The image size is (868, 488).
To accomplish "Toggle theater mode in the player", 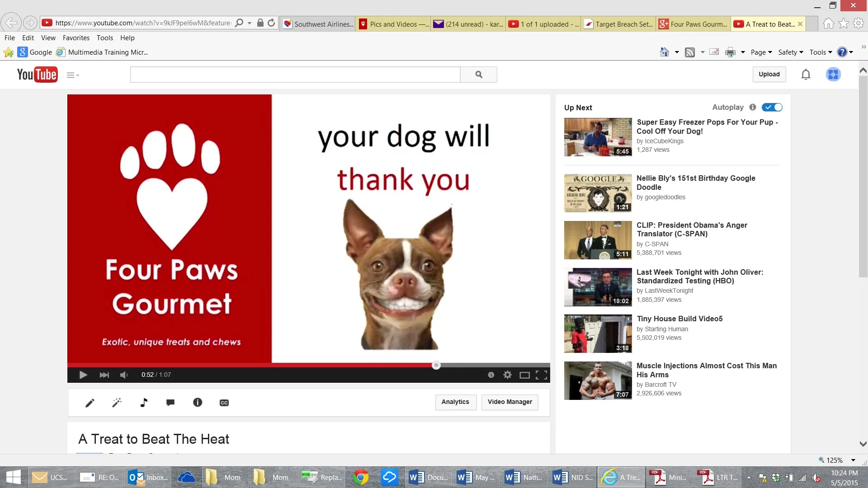I will click(524, 375).
